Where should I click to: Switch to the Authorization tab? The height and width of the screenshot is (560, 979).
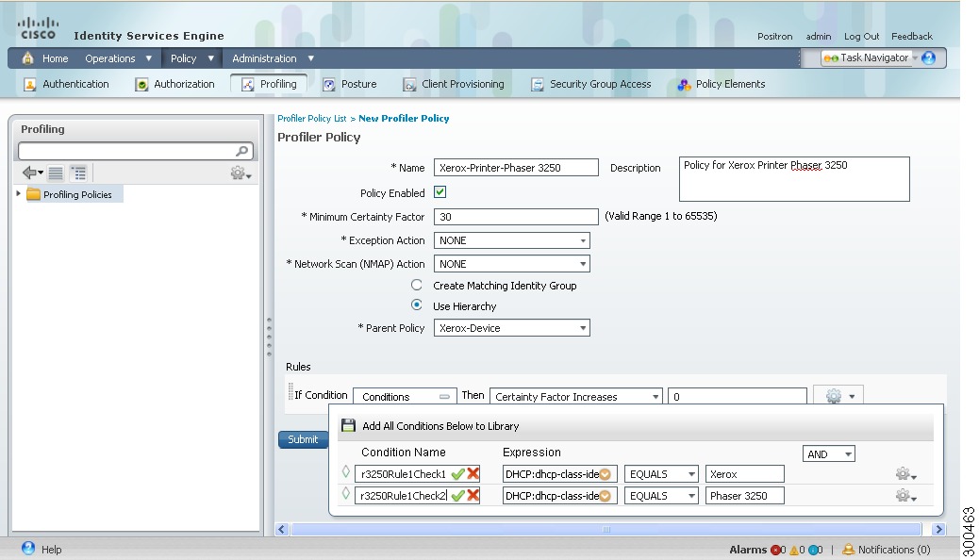(175, 84)
